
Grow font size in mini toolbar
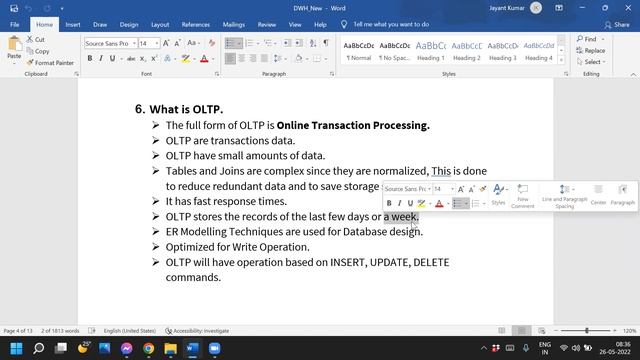click(x=461, y=189)
